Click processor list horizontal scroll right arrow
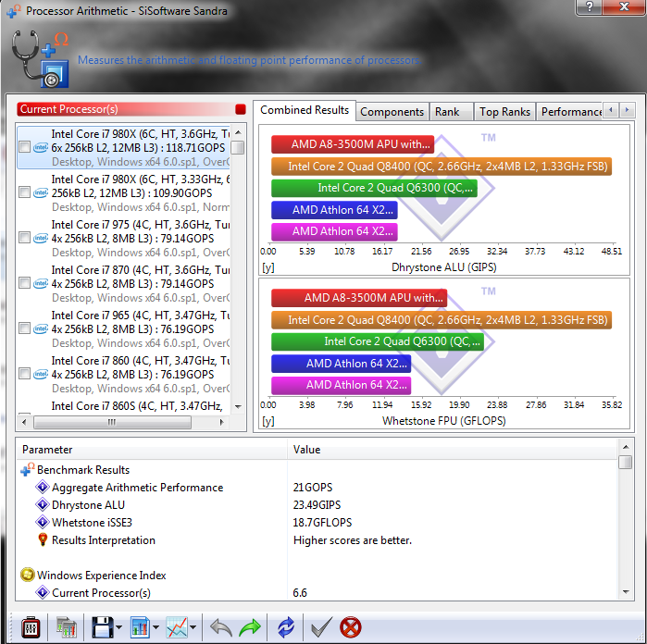The image size is (647, 644). (221, 422)
